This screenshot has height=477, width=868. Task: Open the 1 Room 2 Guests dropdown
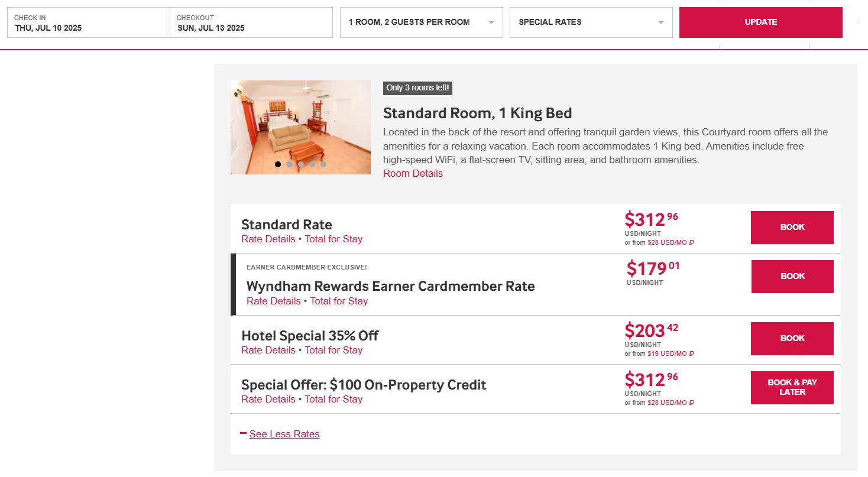(x=421, y=22)
